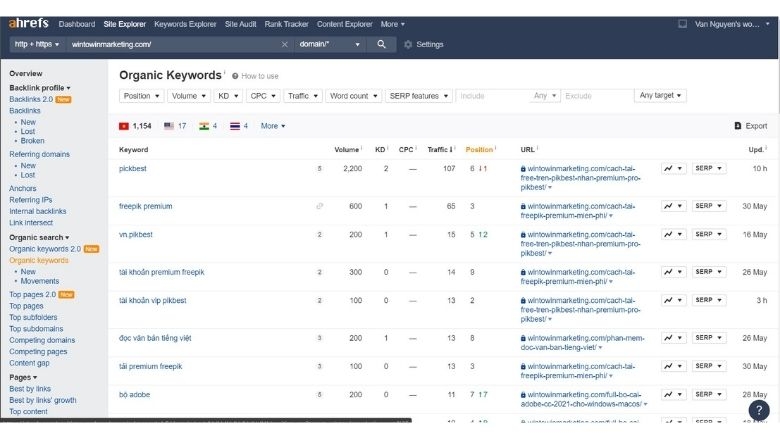Image resolution: width=780 pixels, height=439 pixels.
Task: Click the Exclude keyword input field
Action: (x=597, y=95)
